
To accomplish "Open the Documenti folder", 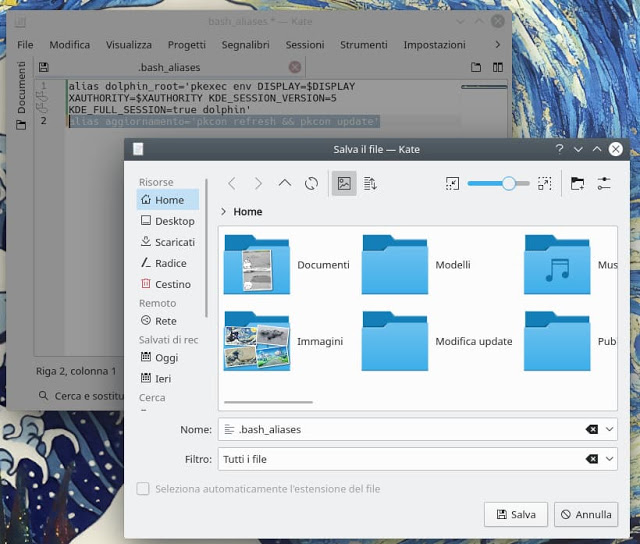I will 287,264.
